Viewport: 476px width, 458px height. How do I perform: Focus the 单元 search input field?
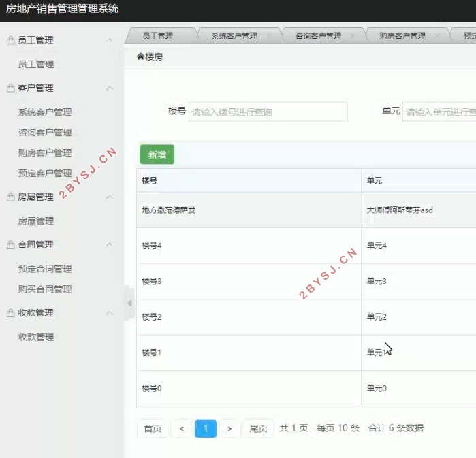pos(439,112)
